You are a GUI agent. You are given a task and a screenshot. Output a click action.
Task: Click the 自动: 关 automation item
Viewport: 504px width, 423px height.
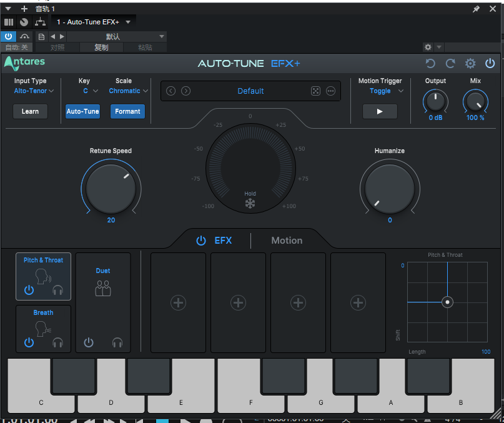17,47
